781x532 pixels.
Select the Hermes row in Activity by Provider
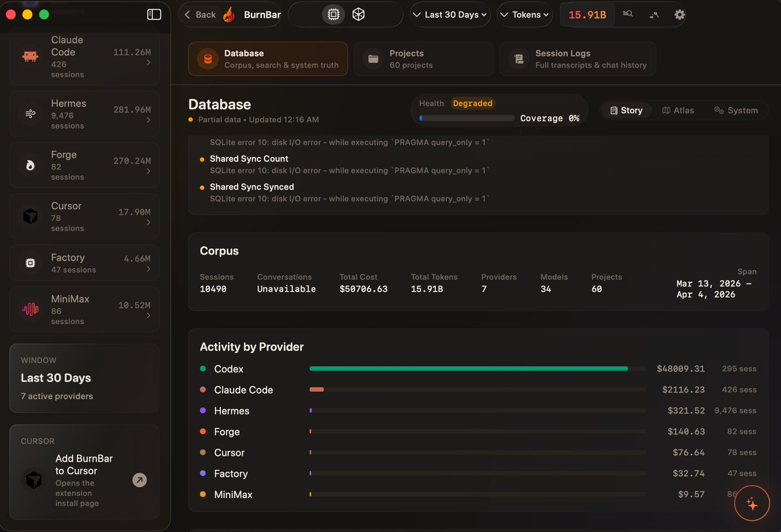tap(478, 411)
